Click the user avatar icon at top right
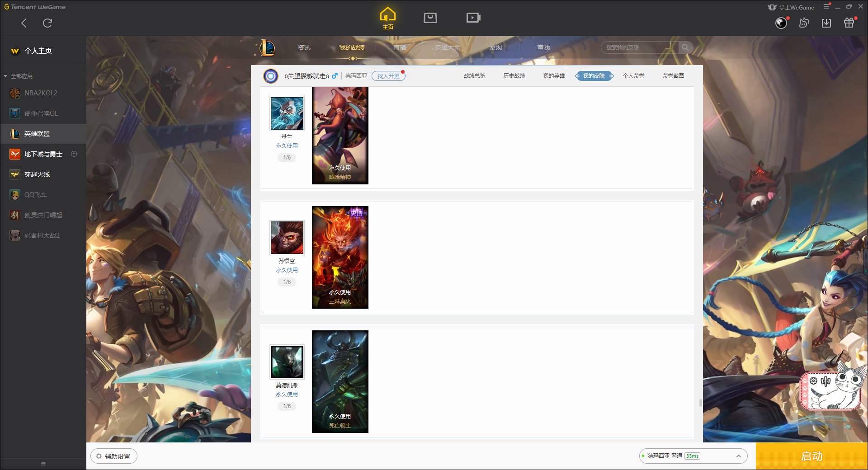The height and width of the screenshot is (470, 868). pos(781,23)
